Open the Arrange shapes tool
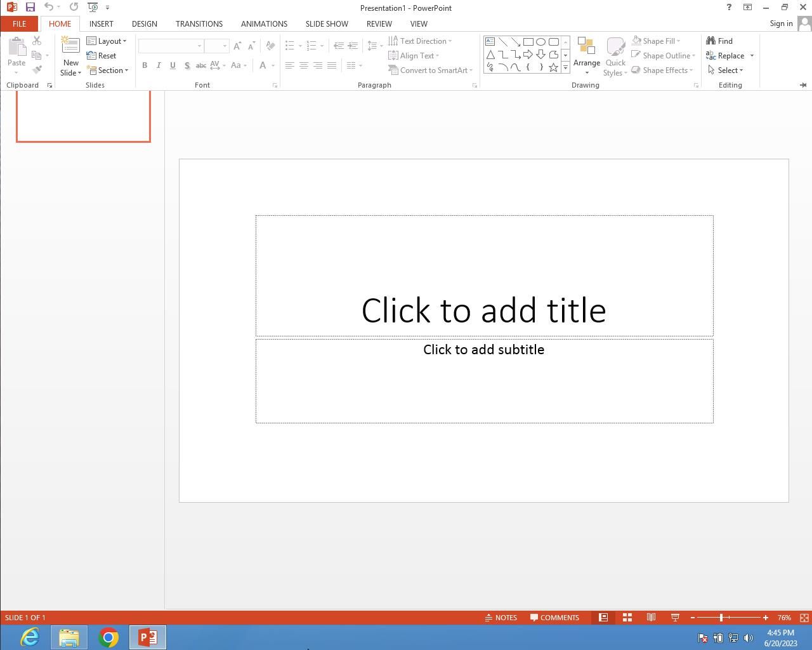 coord(586,55)
